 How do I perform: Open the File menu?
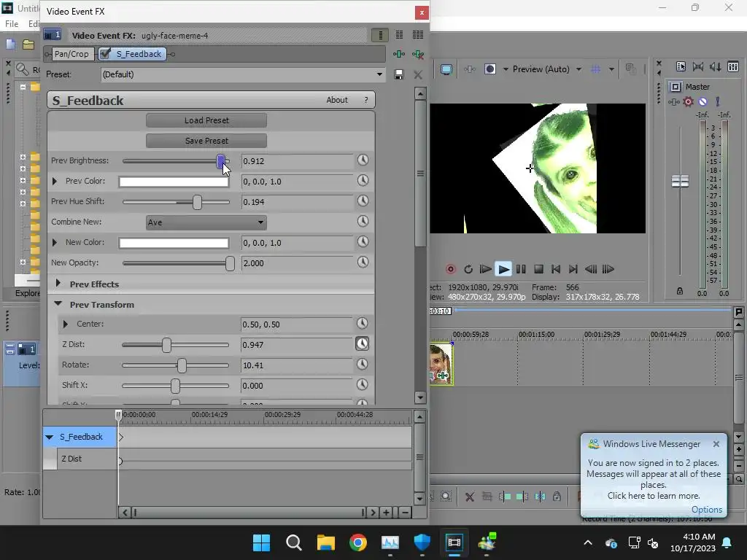point(12,24)
